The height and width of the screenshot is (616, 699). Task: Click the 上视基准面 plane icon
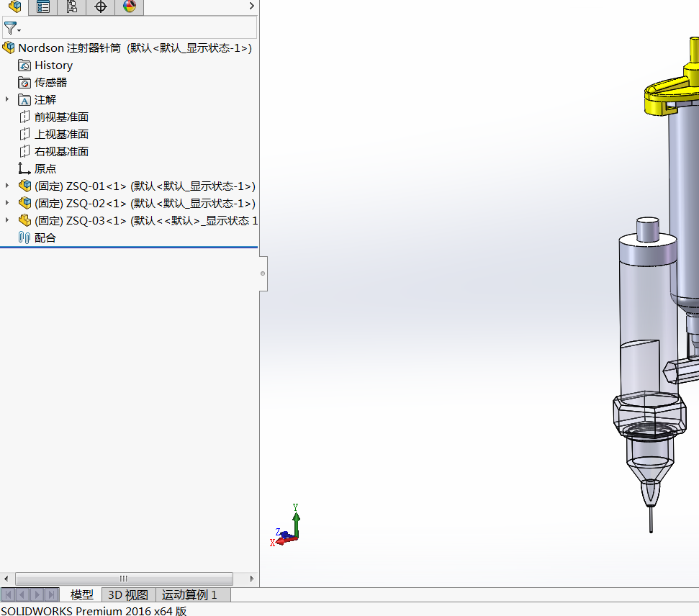tap(24, 134)
